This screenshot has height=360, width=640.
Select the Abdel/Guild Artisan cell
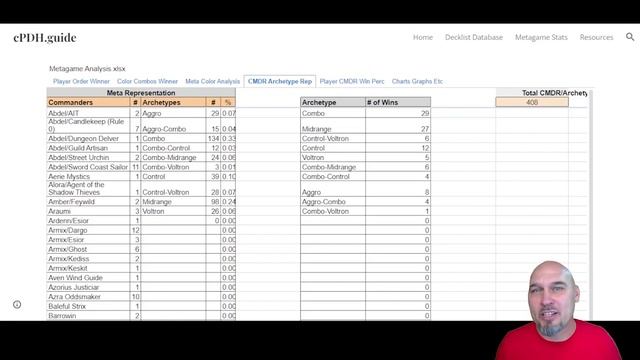tap(88, 148)
